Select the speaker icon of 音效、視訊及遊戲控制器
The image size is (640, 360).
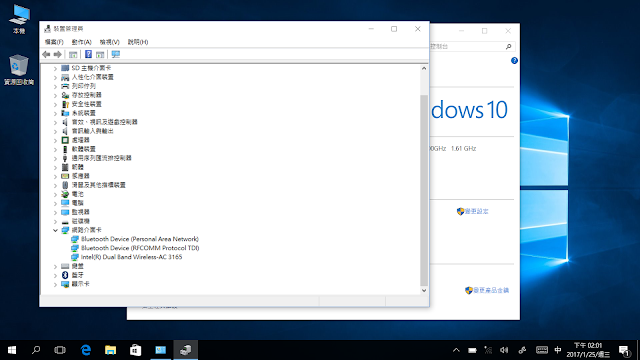click(65, 122)
